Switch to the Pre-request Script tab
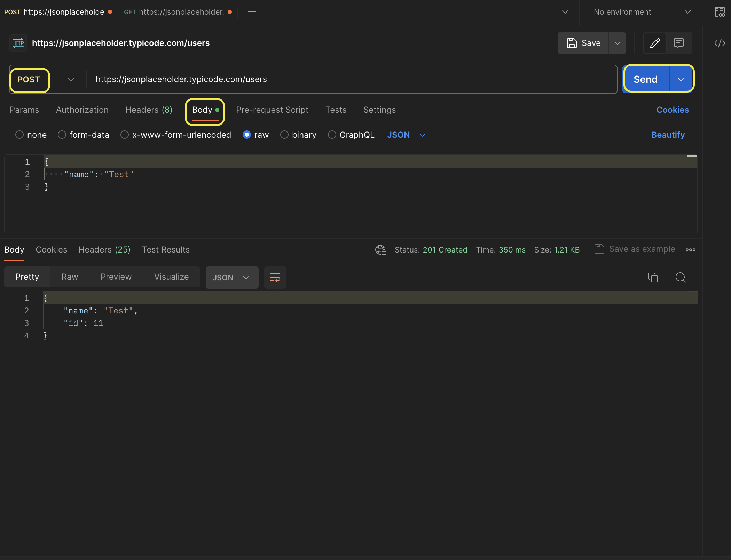This screenshot has width=731, height=560. tap(272, 110)
